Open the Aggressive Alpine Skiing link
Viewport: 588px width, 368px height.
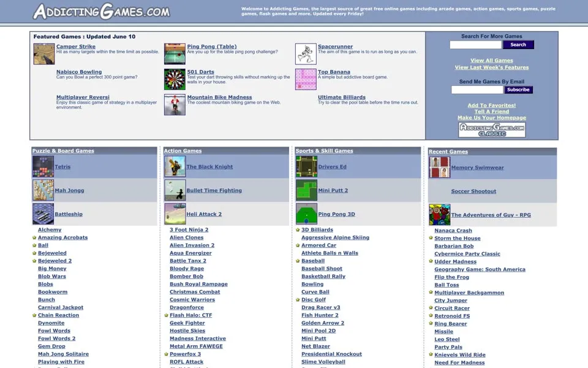pos(335,238)
